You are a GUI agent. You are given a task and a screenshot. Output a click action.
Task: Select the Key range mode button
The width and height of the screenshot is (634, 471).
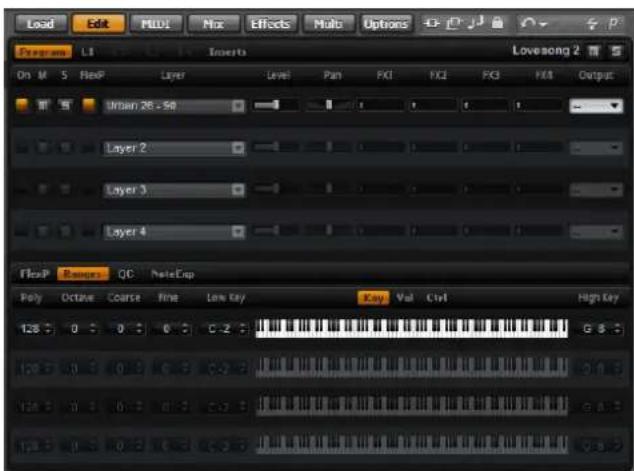coord(374,298)
